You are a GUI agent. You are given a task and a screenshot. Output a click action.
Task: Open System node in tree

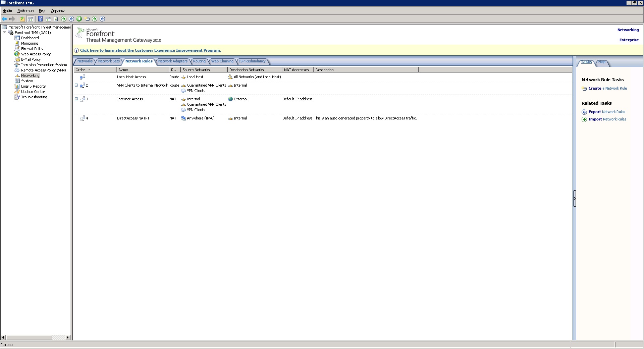(x=27, y=81)
